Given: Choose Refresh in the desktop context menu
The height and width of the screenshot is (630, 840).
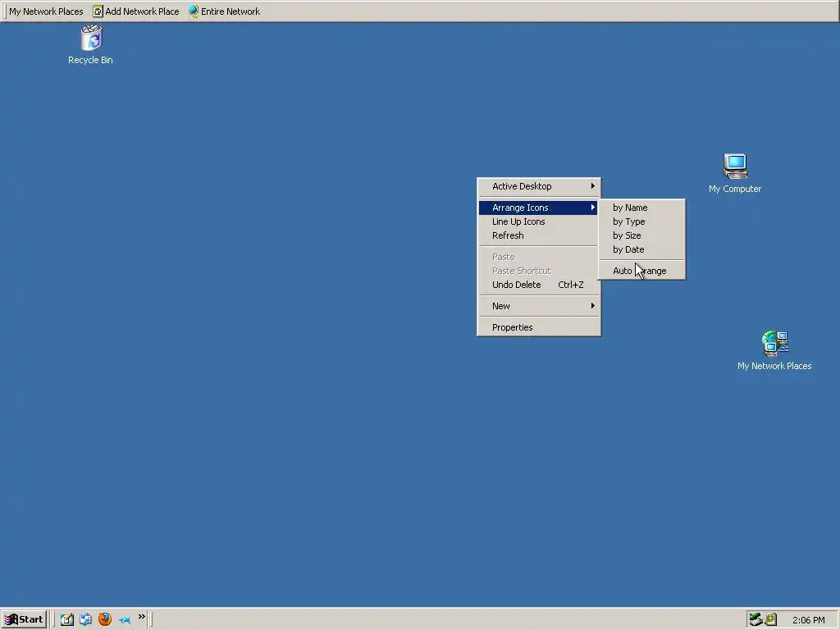Looking at the screenshot, I should pos(539,235).
